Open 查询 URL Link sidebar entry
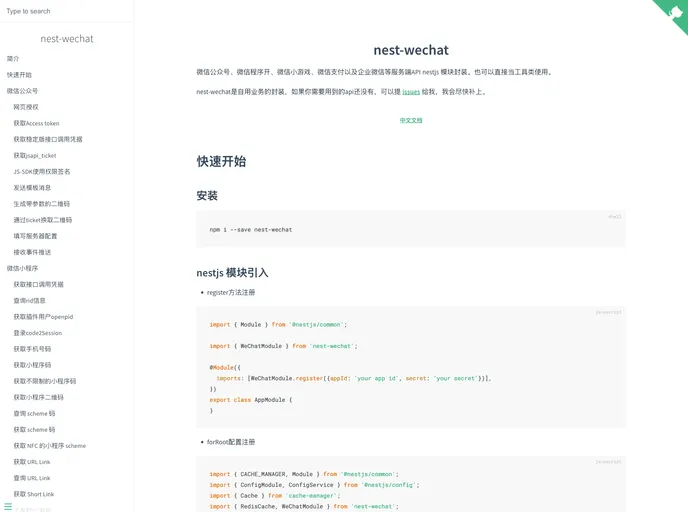 32,478
